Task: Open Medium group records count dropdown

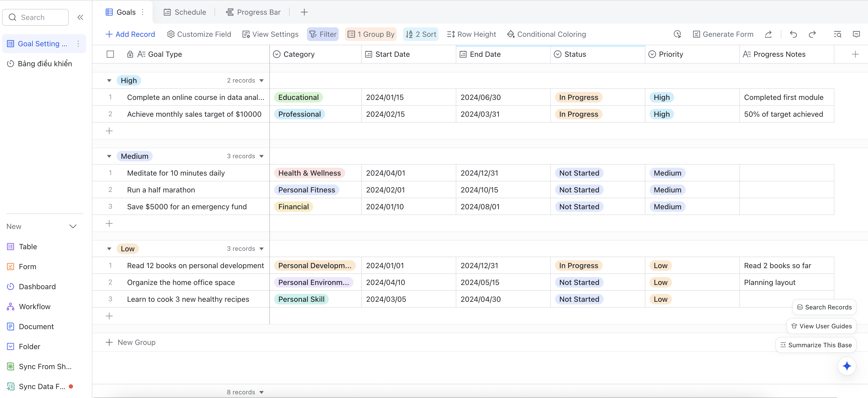Action: pos(245,156)
